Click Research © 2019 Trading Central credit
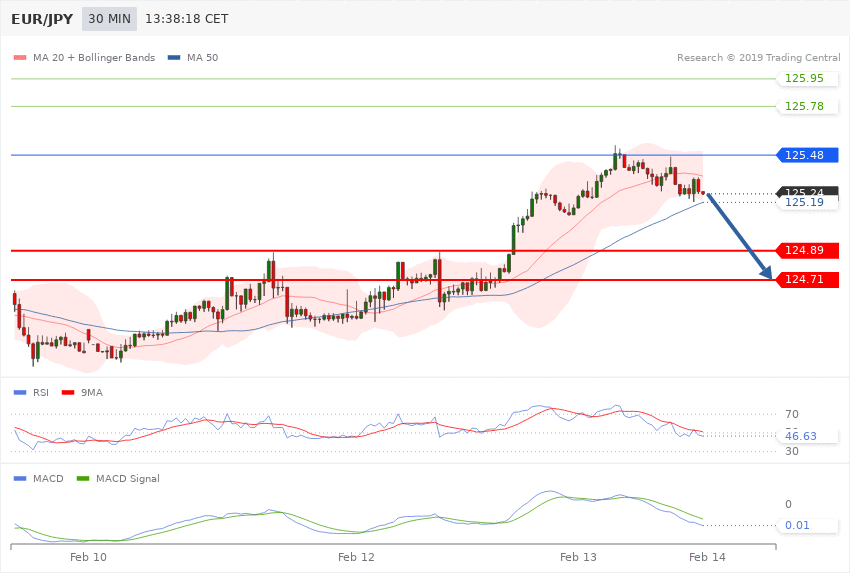 (x=758, y=57)
